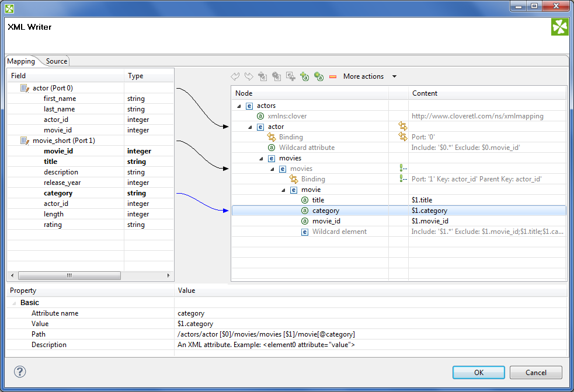Click the movie_short (Port 1) metadata icon

pyautogui.click(x=25, y=141)
